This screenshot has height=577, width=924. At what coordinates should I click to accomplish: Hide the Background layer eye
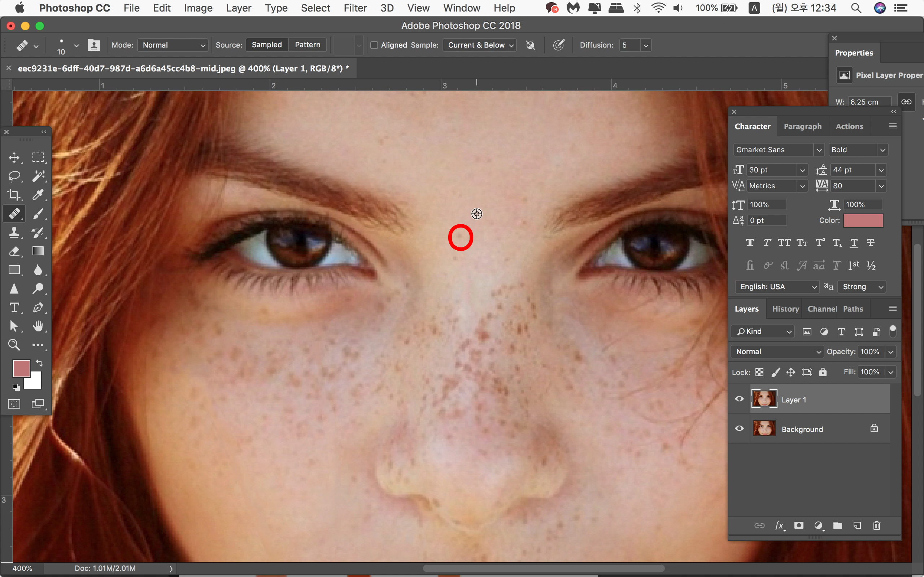(x=739, y=428)
